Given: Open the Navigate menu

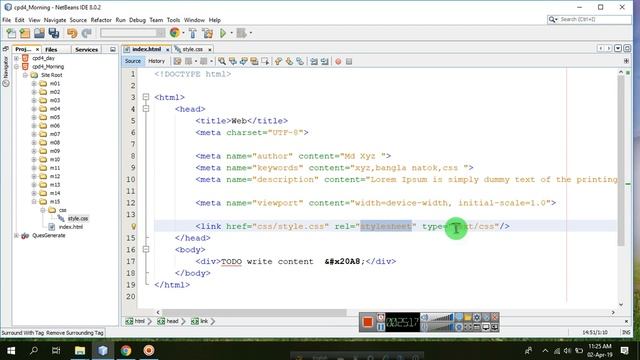Looking at the screenshot, I should point(55,20).
